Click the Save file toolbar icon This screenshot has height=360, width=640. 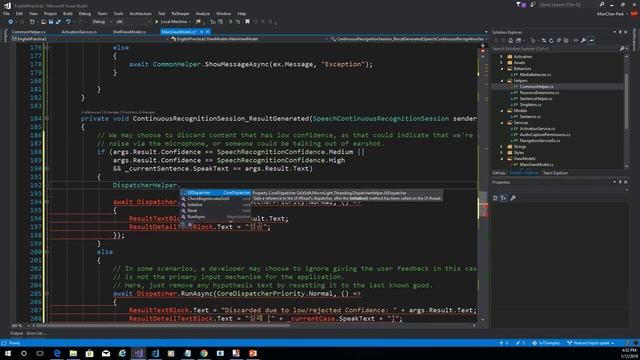(x=51, y=22)
